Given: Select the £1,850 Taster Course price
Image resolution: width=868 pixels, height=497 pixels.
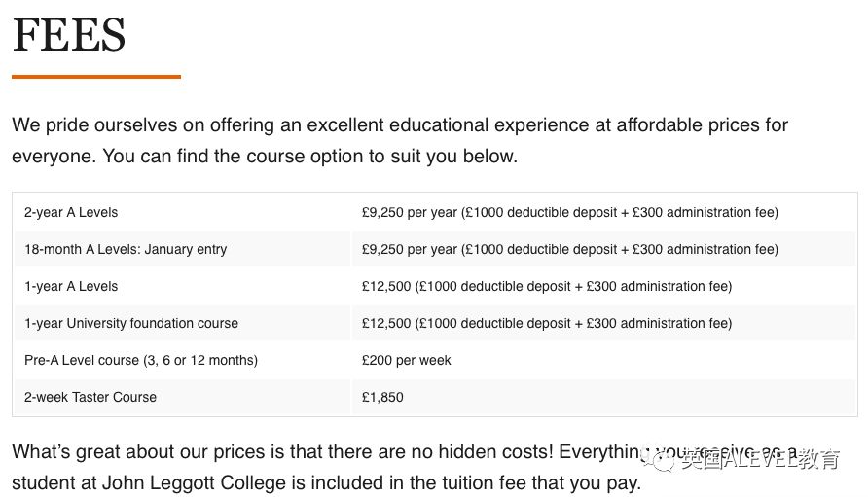Looking at the screenshot, I should 382,398.
